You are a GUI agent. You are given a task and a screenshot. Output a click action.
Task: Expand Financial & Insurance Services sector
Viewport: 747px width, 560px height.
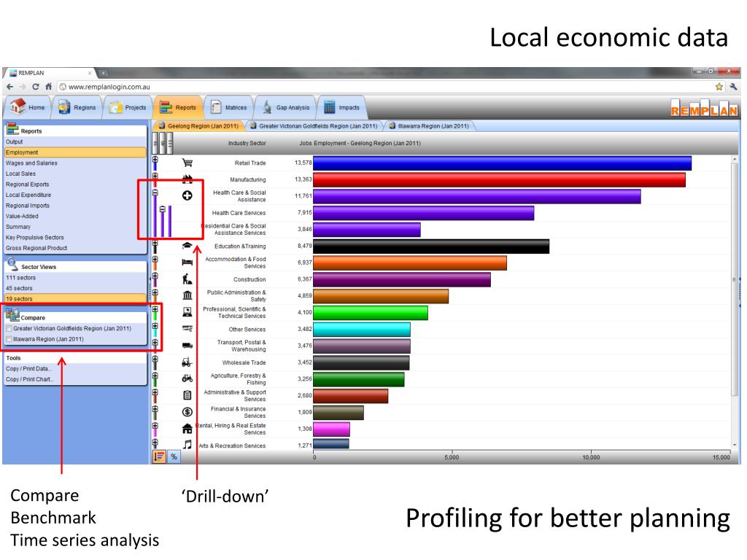(x=155, y=410)
